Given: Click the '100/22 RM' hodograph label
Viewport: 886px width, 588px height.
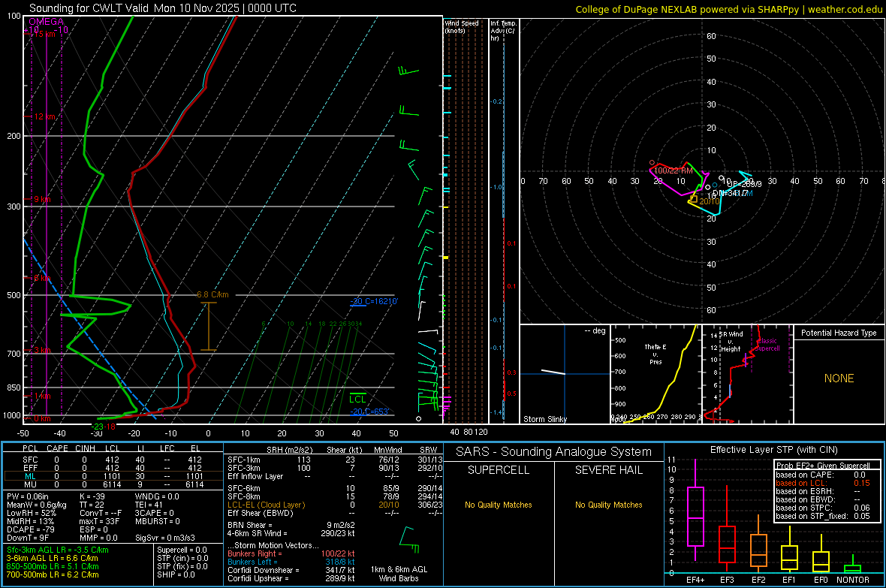Looking at the screenshot, I should [x=673, y=170].
